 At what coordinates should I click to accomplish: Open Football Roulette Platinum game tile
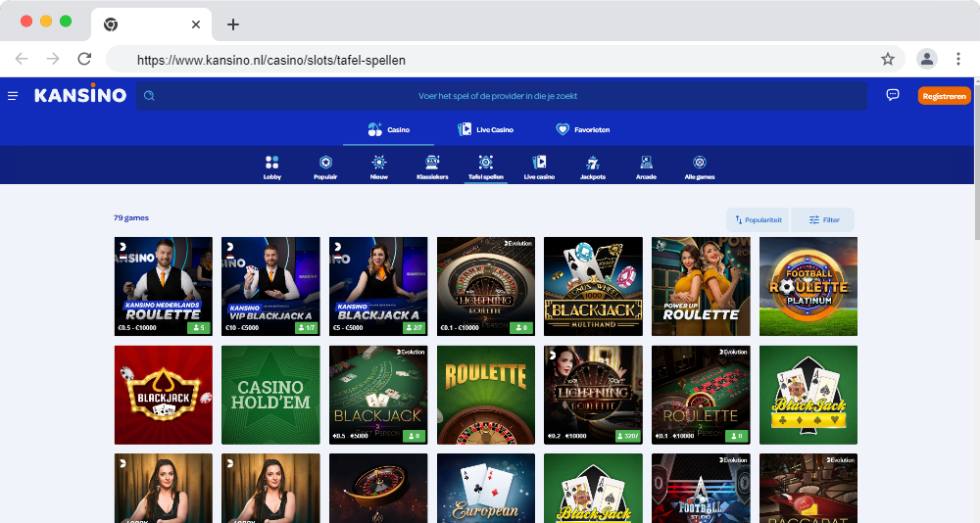(808, 286)
